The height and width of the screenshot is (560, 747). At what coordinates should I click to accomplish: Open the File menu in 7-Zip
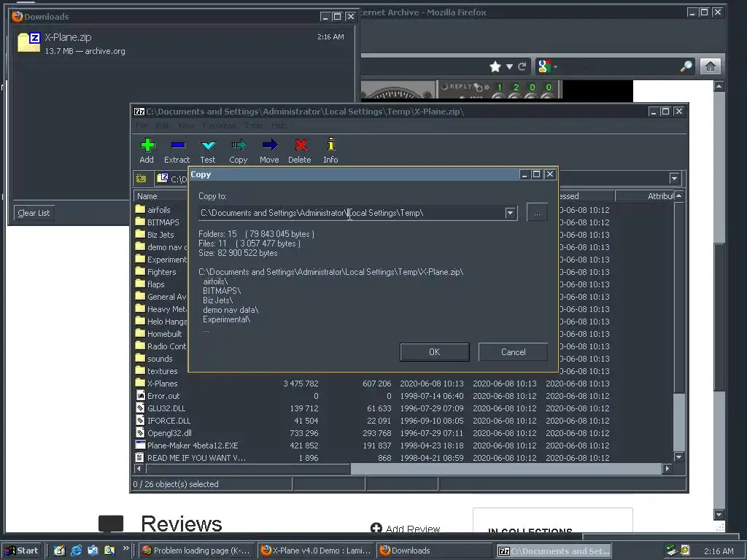click(142, 125)
